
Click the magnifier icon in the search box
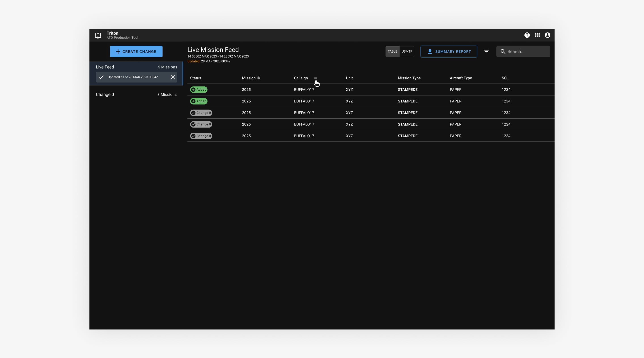[503, 51]
